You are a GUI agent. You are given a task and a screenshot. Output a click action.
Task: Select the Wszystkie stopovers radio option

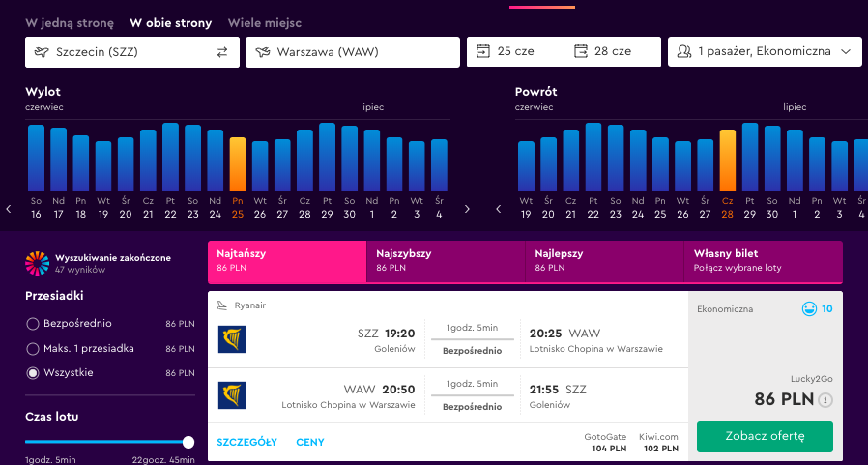(33, 372)
